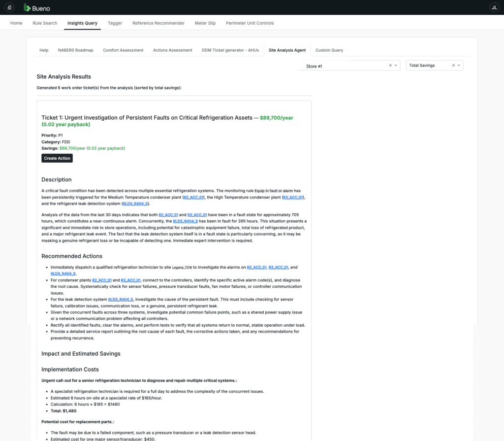Click the 'Description' heading
The width and height of the screenshot is (504, 441).
[x=57, y=180]
